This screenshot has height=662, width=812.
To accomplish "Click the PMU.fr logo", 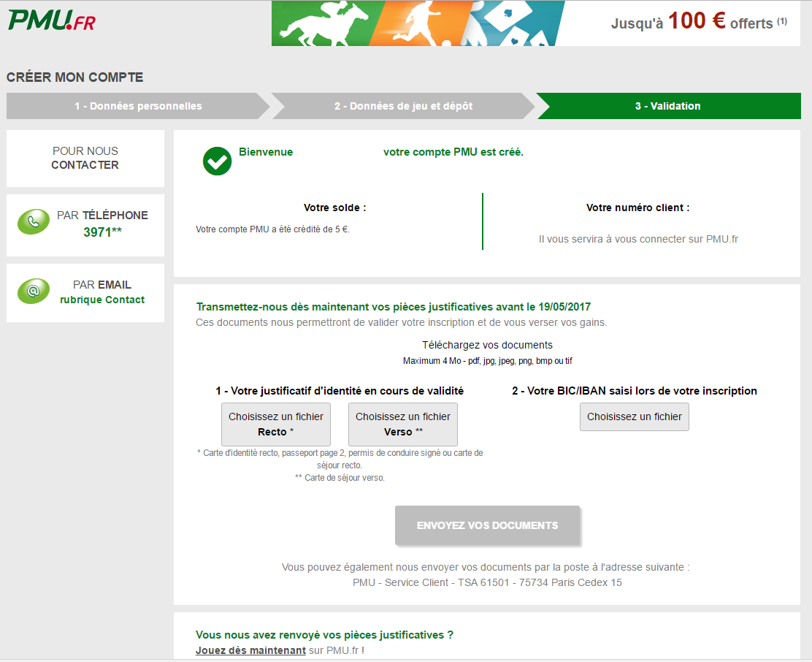I will pos(51,20).
